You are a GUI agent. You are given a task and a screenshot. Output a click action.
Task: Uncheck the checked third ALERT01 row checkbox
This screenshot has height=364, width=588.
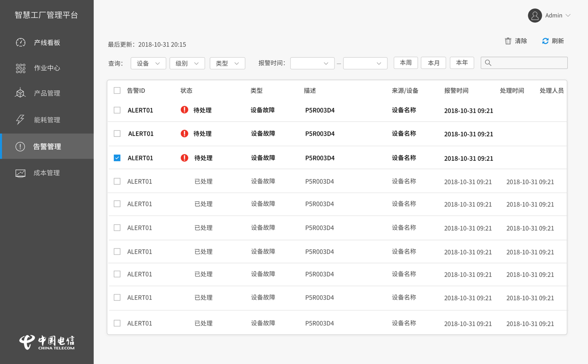[x=117, y=158]
